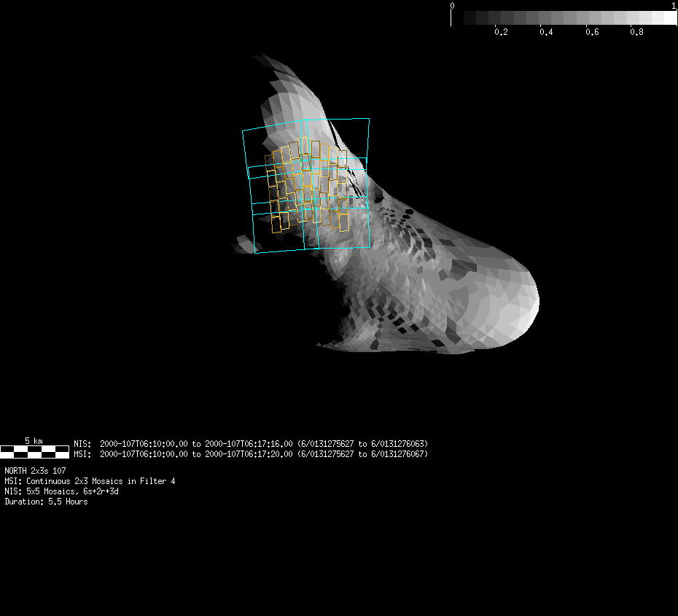Click the '0' minimum label above color bar
Viewport: 678px width, 616px height.
(452, 6)
